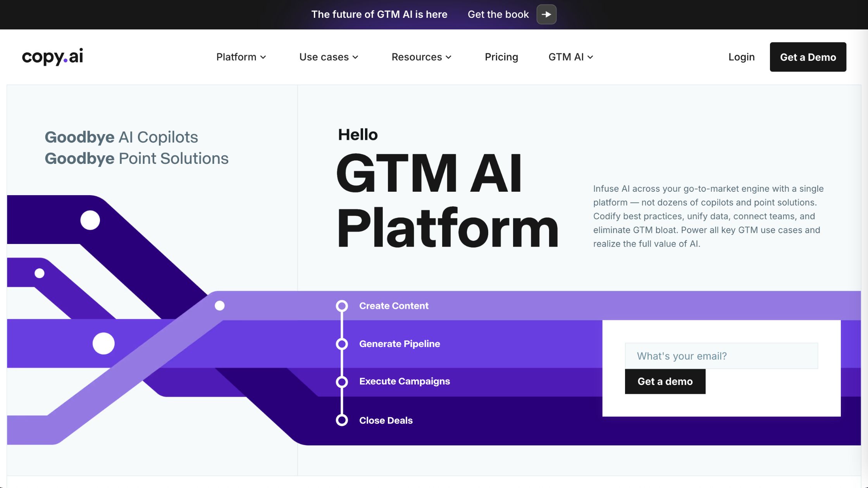Click the Get a Demo button
Screen dimensions: 868x488
tap(808, 57)
